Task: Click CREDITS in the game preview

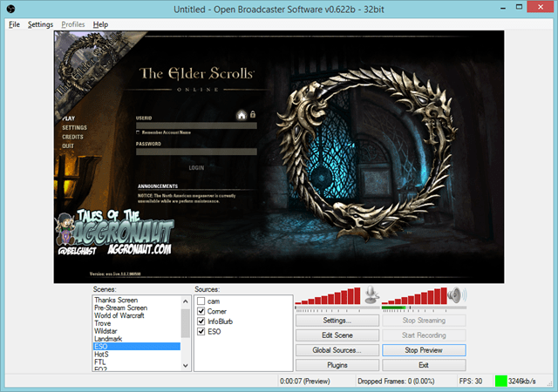Action: [72, 137]
